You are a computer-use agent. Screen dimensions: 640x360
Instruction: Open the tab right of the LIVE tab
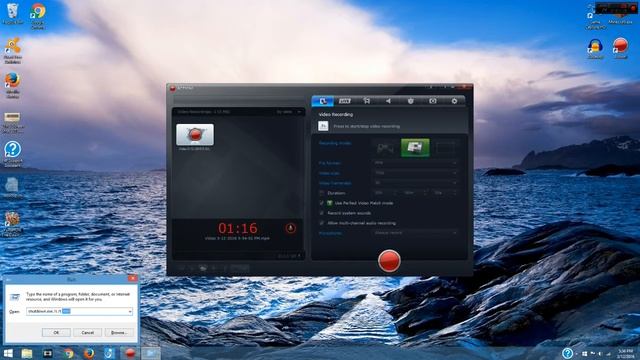click(x=367, y=101)
